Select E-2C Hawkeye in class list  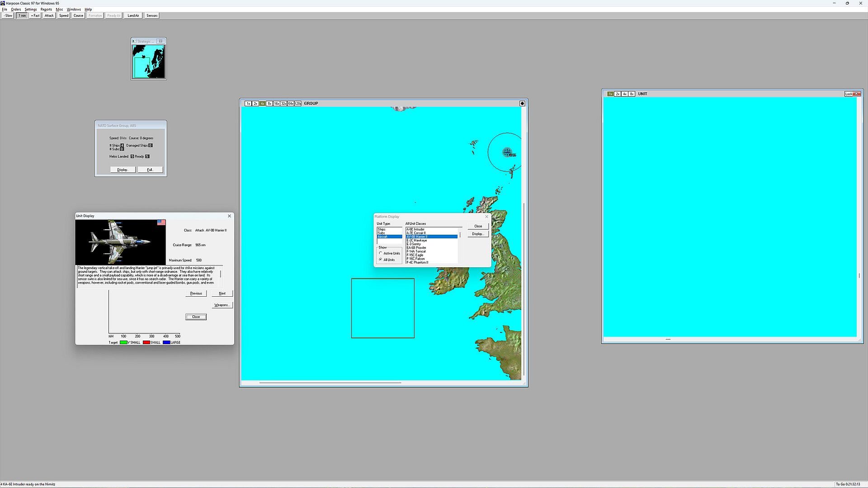click(432, 240)
